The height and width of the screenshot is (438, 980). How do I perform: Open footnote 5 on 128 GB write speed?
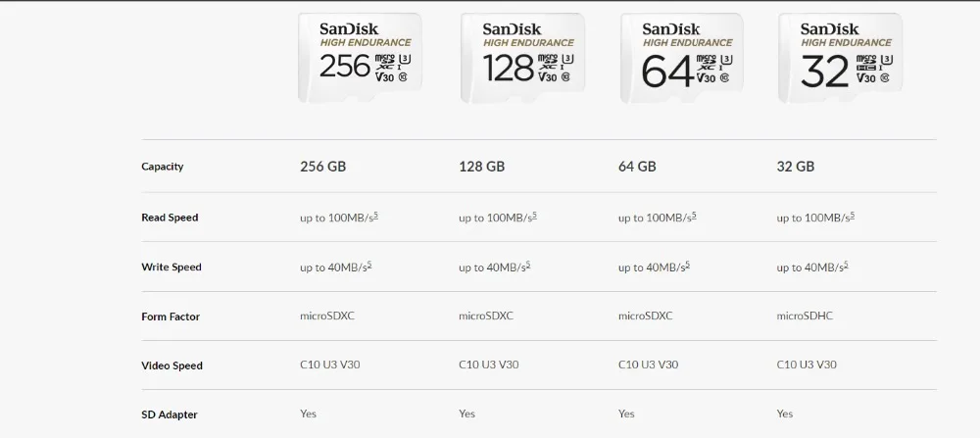pos(528,265)
